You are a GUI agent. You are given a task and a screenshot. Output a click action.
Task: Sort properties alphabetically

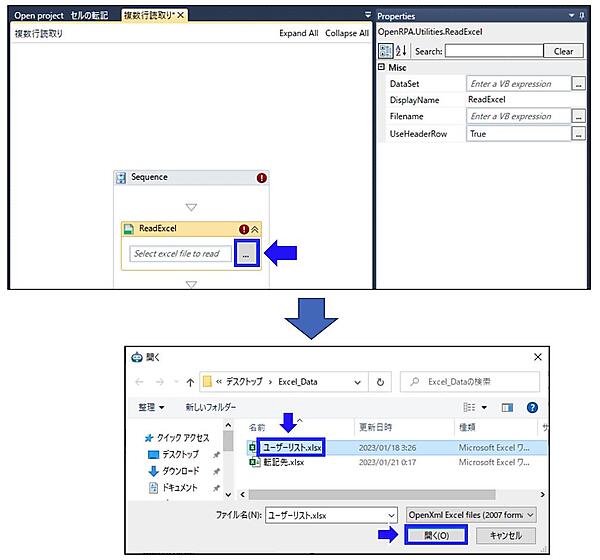401,51
